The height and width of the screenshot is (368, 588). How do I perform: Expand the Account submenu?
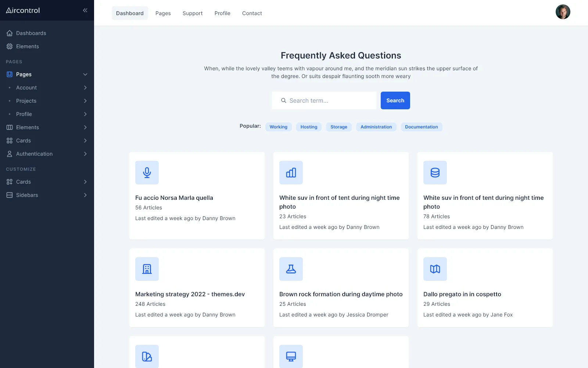(85, 88)
